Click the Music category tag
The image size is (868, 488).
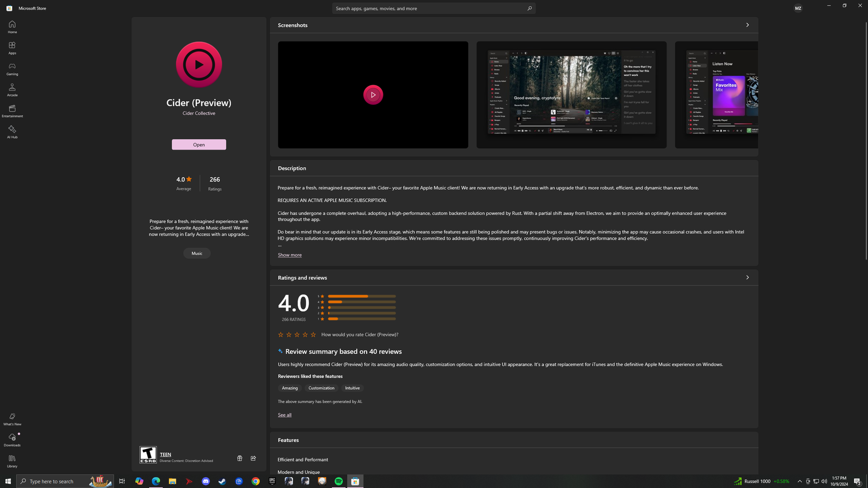tap(197, 253)
